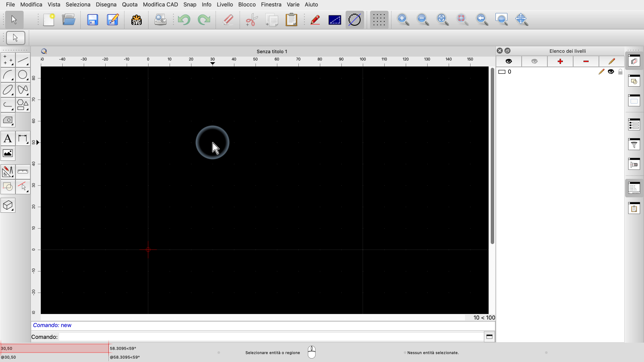Select the Hatch tool
The width and height of the screenshot is (644, 362).
click(8, 120)
